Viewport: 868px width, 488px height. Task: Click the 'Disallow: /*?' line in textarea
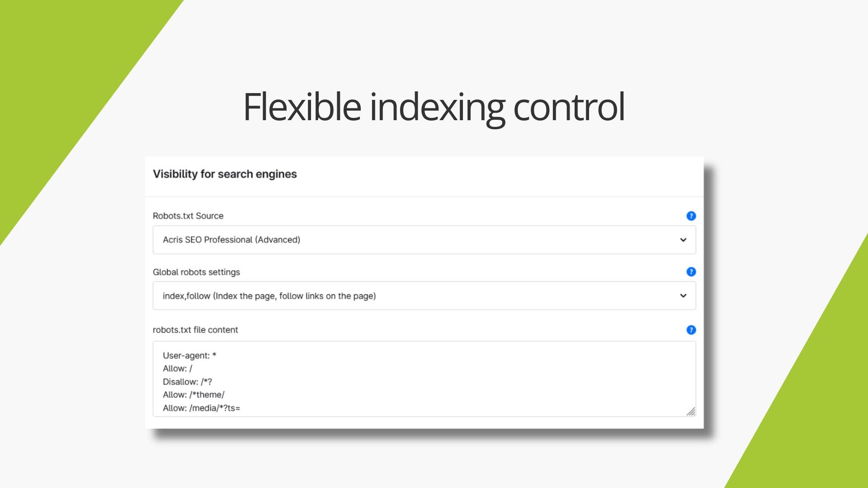(x=187, y=382)
